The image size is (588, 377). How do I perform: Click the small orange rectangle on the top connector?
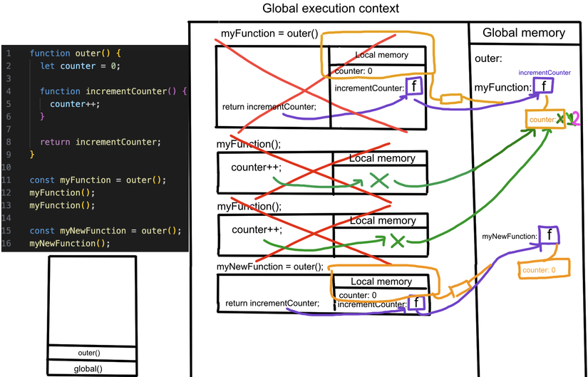[451, 99]
